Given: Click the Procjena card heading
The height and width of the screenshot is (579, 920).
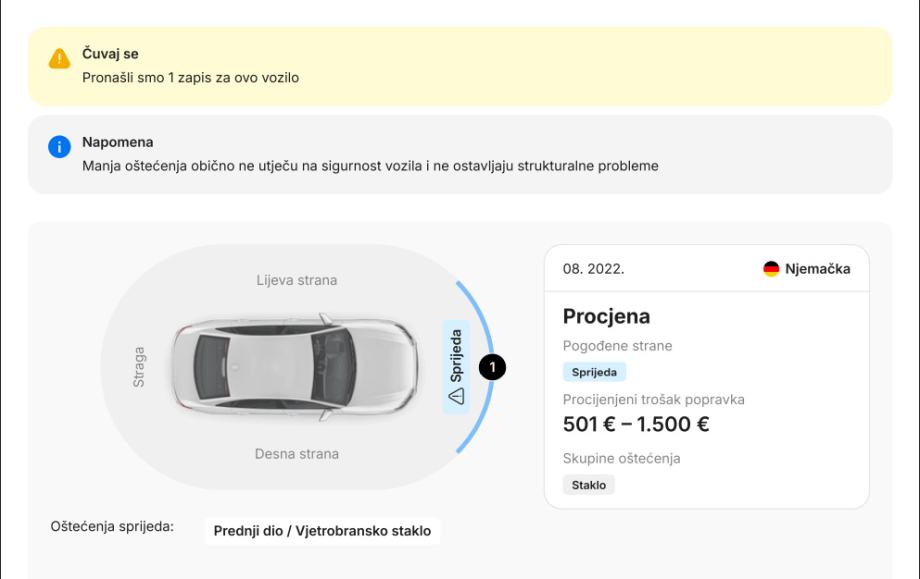Looking at the screenshot, I should coord(606,316).
